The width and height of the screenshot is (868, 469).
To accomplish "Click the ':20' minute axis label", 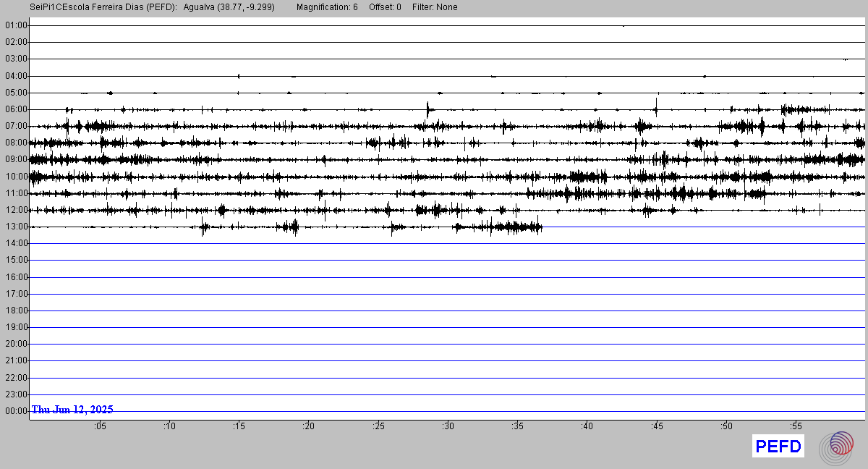I will point(309,426).
